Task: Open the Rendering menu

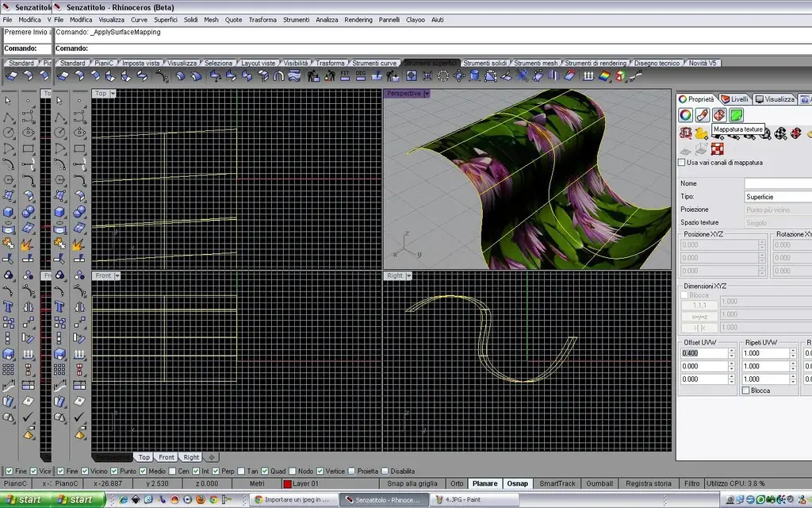Action: pyautogui.click(x=358, y=20)
